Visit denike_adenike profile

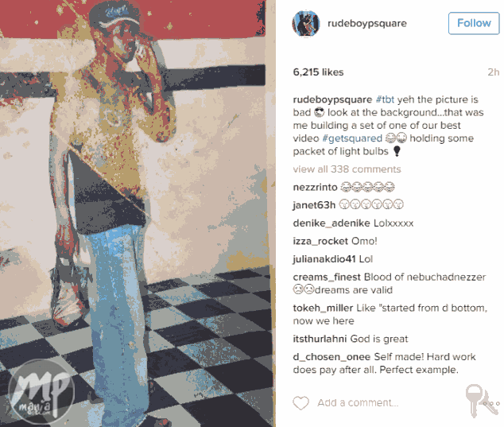coord(331,223)
